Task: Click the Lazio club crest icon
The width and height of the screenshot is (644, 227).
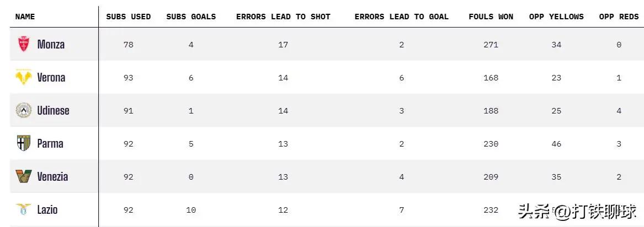Action: tap(23, 209)
